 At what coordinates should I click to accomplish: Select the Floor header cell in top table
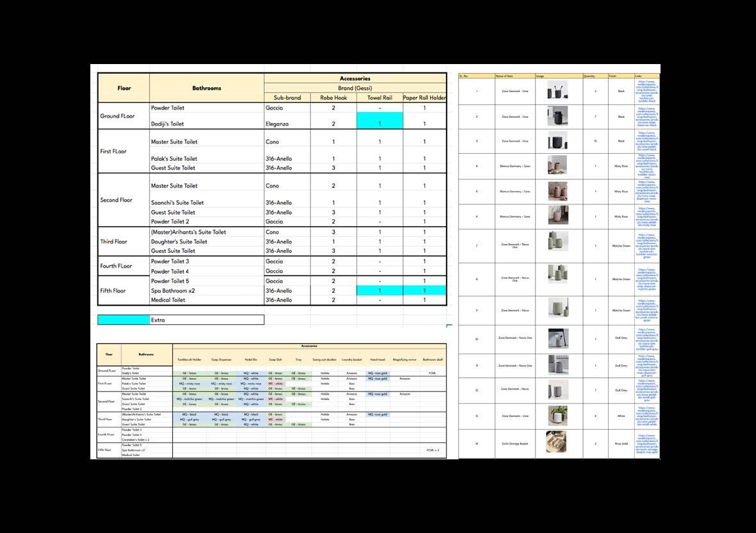click(x=124, y=88)
